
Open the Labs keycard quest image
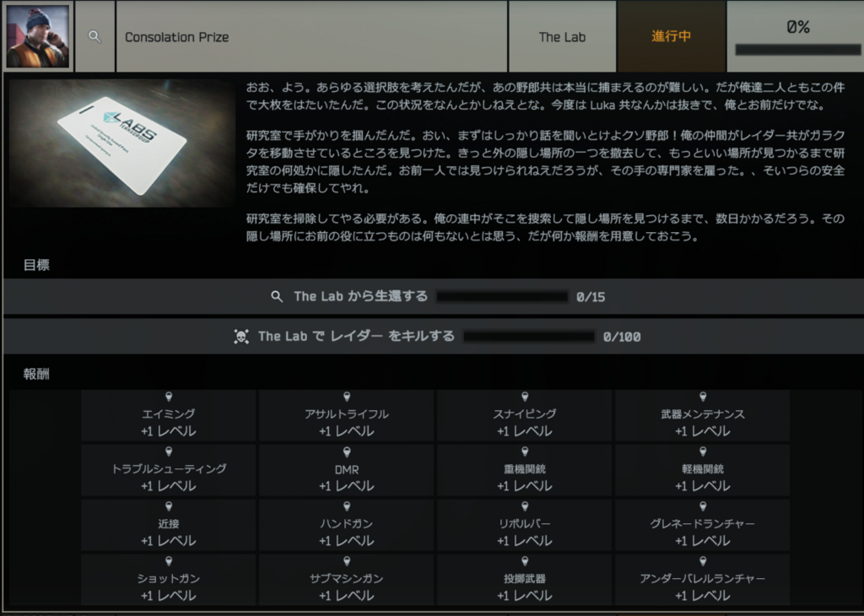[x=121, y=143]
